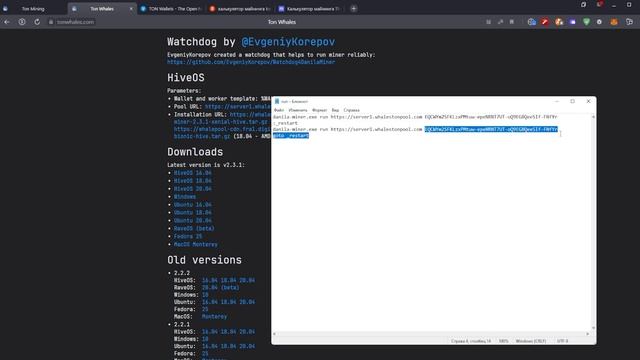Screen dimensions: 640x360
Task: Open the green shield extension icon
Action: (587, 22)
